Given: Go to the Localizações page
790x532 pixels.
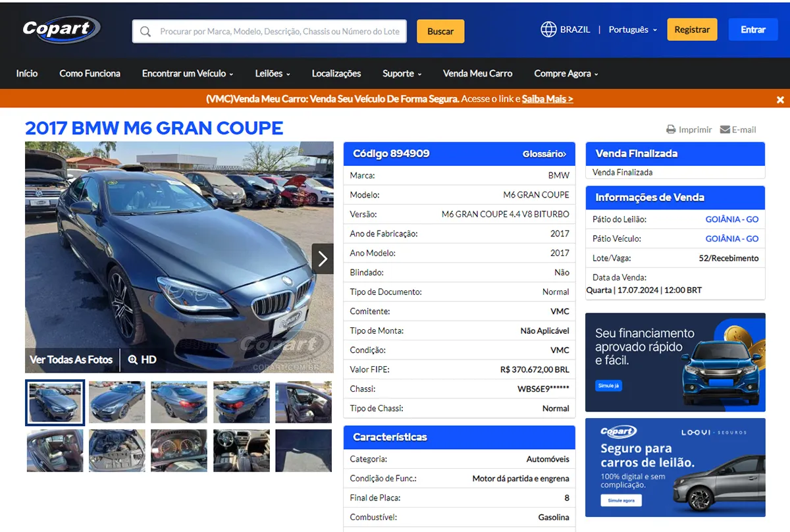Looking at the screenshot, I should pos(336,74).
